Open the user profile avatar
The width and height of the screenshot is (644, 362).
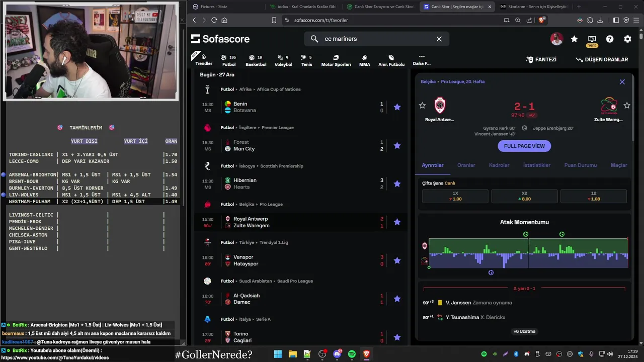click(x=556, y=39)
